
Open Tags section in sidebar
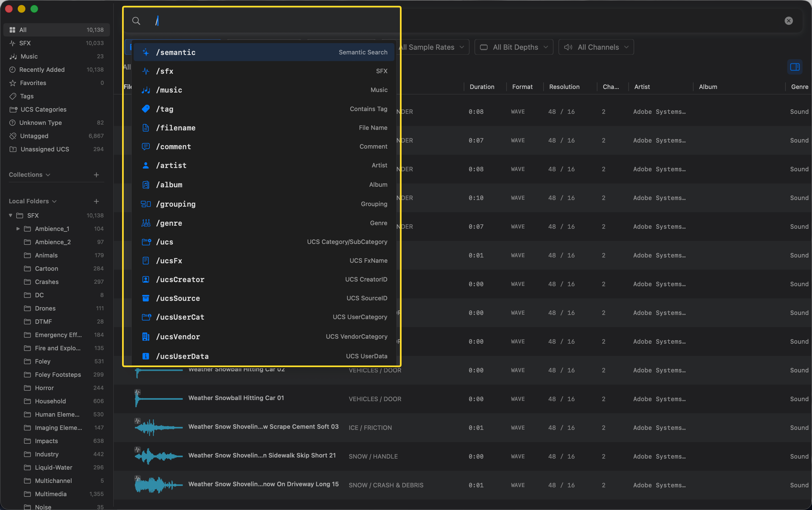coord(57,96)
